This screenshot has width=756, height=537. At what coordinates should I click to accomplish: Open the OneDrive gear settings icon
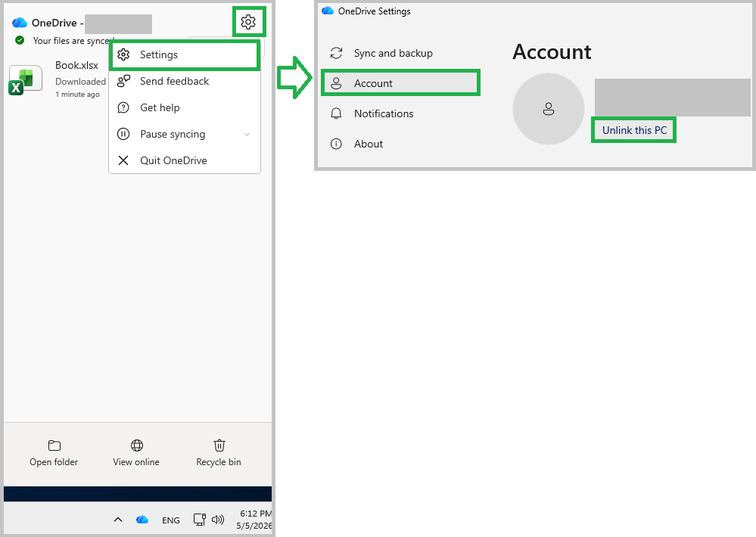point(248,22)
